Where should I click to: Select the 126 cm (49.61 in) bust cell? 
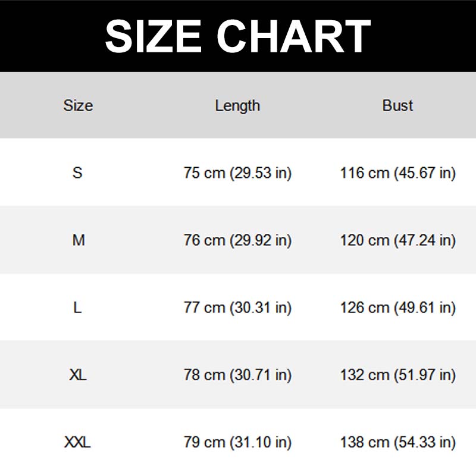[397, 308]
